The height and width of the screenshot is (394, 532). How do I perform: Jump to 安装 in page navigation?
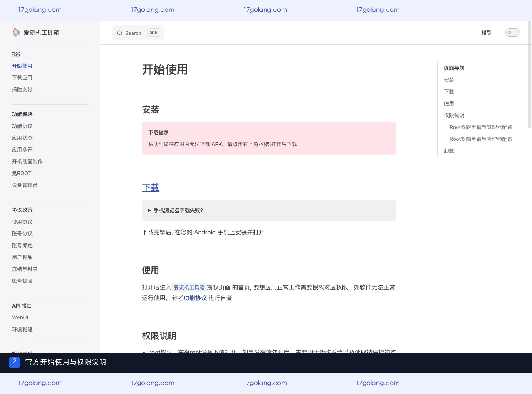point(449,80)
